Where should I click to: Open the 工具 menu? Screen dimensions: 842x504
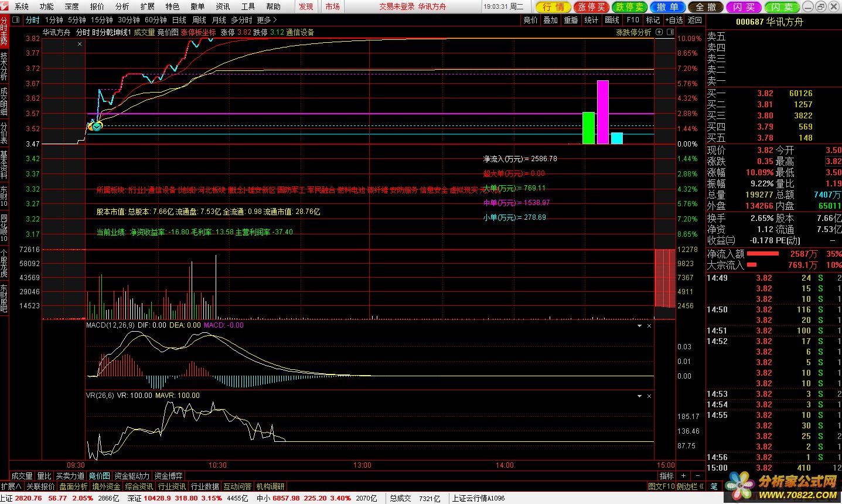click(x=248, y=6)
